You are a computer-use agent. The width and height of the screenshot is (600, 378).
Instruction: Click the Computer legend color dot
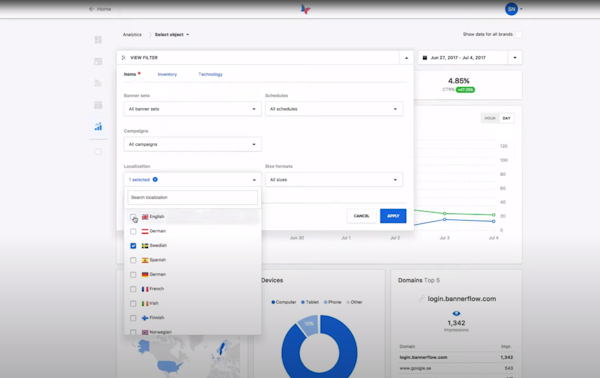pyautogui.click(x=273, y=302)
